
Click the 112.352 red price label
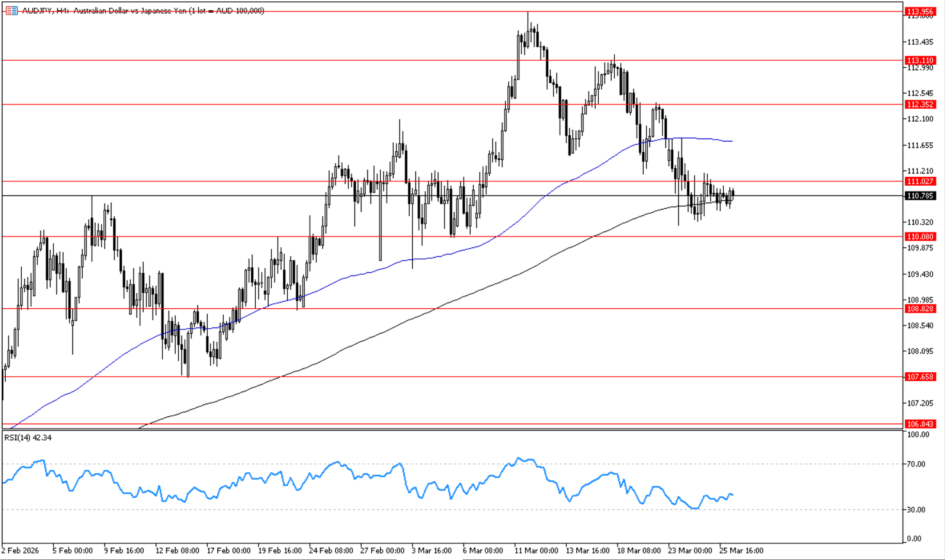coord(920,104)
